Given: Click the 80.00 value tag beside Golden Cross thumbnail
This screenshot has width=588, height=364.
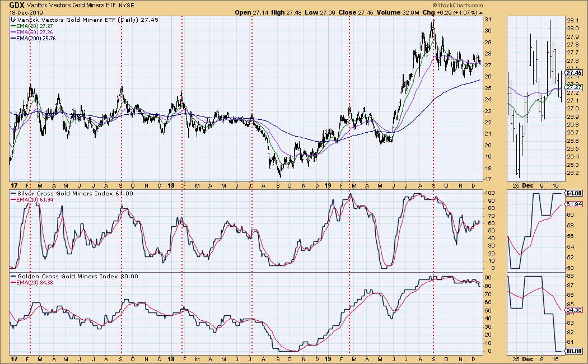Looking at the screenshot, I should point(574,351).
